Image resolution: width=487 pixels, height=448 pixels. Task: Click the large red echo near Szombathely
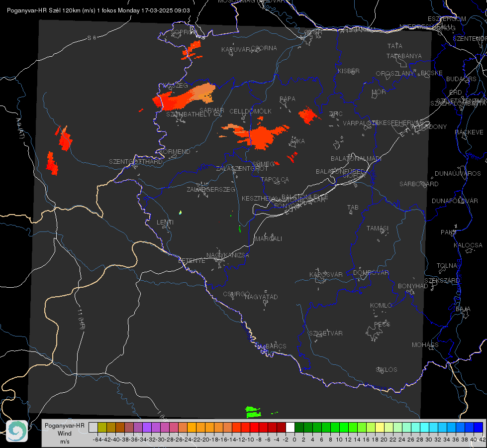183,96
